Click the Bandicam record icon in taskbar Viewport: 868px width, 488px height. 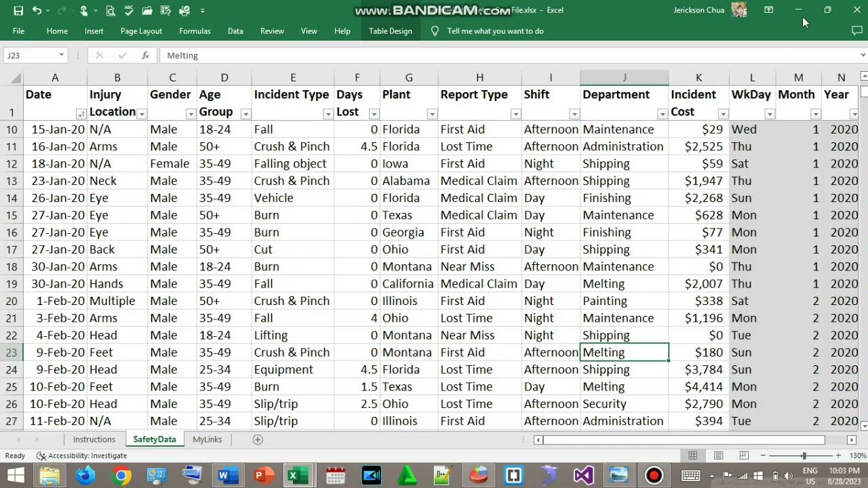point(654,476)
